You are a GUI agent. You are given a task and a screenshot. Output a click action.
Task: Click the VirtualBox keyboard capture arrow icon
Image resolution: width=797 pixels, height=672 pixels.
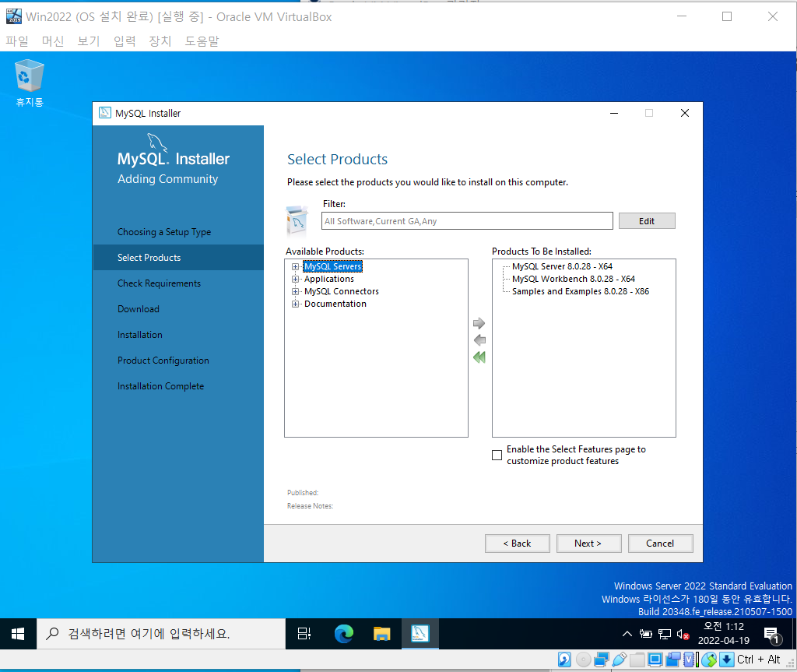727,660
